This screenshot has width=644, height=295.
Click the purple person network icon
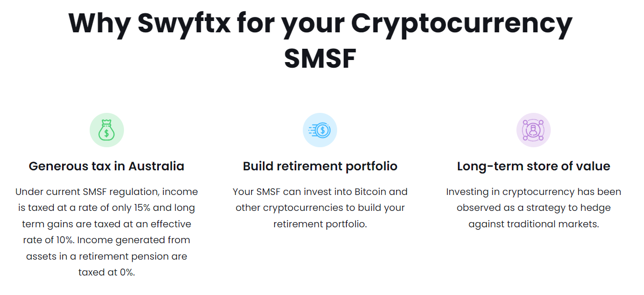pyautogui.click(x=533, y=130)
